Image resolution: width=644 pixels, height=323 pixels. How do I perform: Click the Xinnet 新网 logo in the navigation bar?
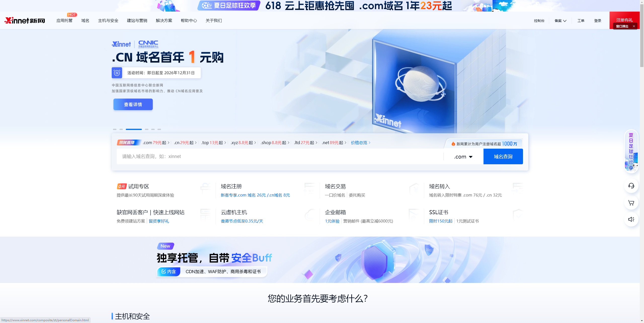point(25,20)
